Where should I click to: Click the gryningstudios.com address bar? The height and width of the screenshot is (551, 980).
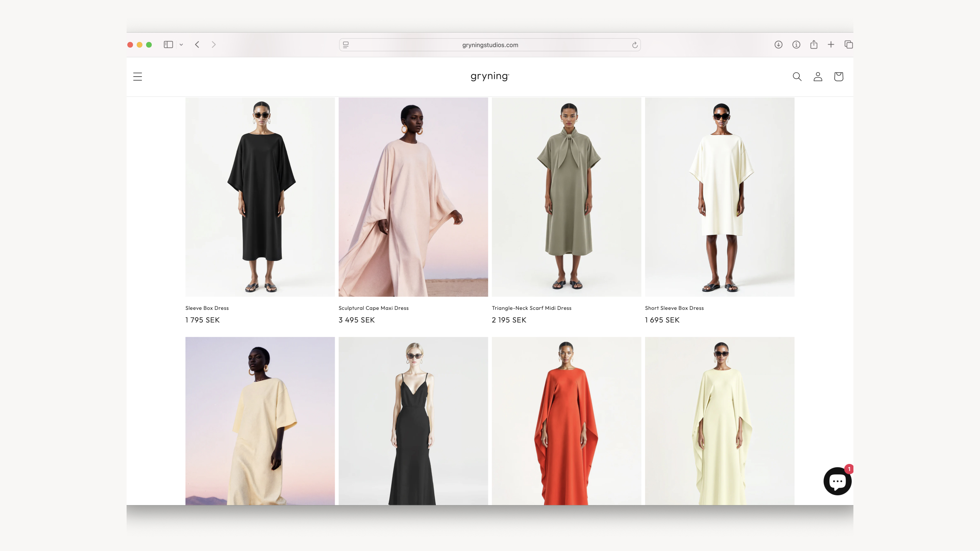[490, 45]
